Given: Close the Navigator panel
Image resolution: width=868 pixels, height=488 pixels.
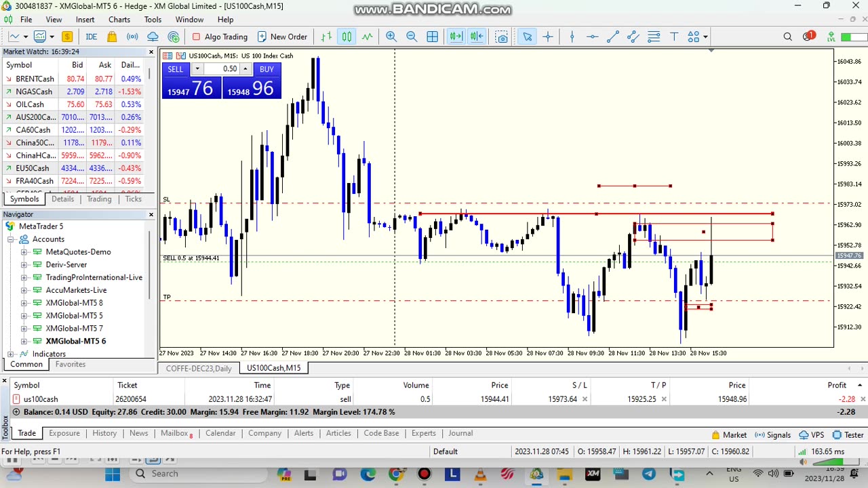Looking at the screenshot, I should [151, 215].
